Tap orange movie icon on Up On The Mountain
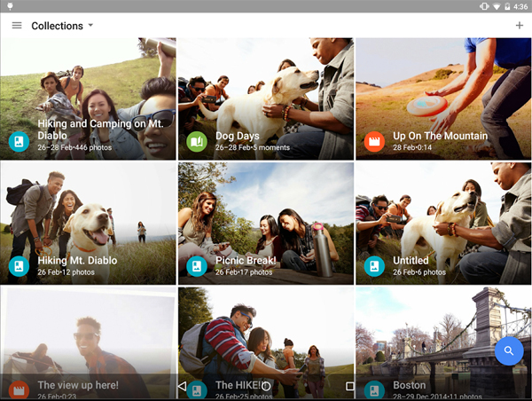Image resolution: width=532 pixels, height=401 pixels. coord(374,141)
